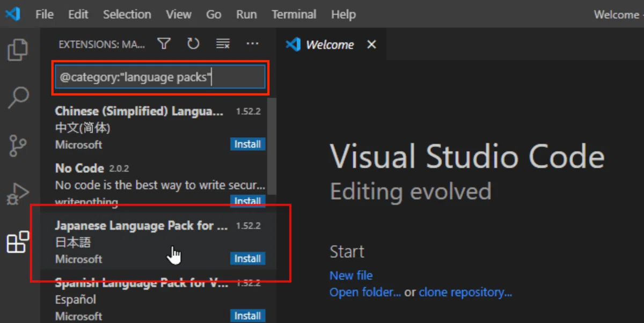Select the No Code extension title
Viewport: 644px width, 323px height.
(x=79, y=168)
